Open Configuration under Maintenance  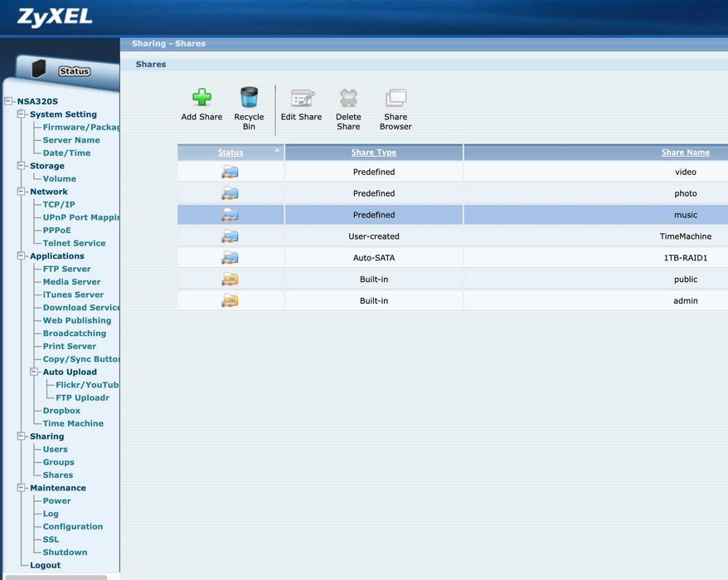(73, 527)
